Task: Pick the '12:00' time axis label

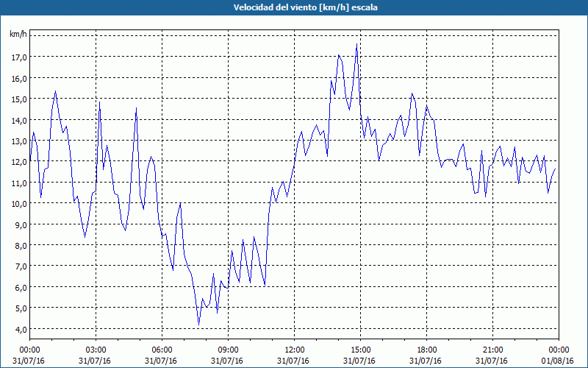Action: 295,350
